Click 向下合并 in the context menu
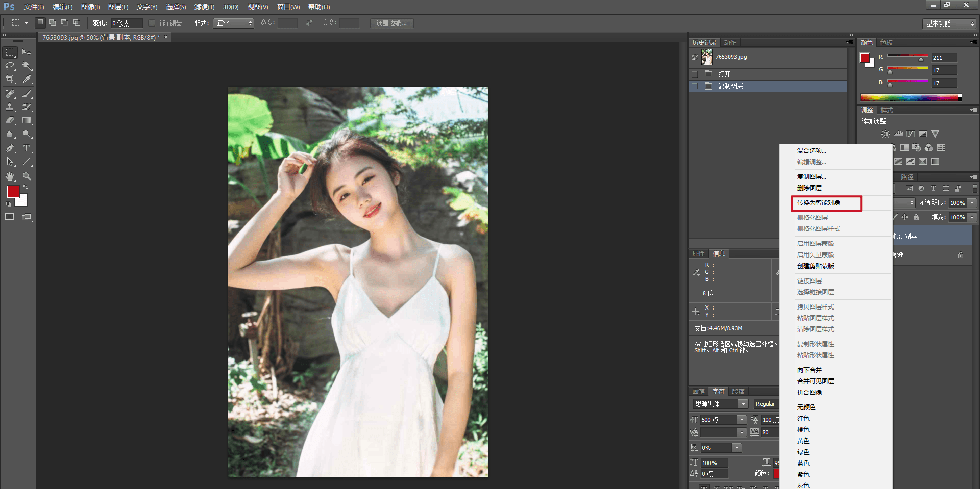This screenshot has width=980, height=489. (810, 370)
